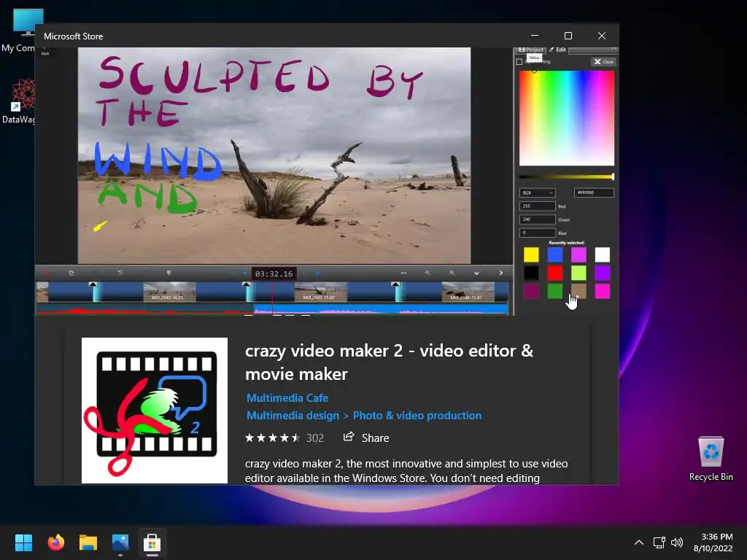
Task: Switch to the Project tab
Action: coord(530,50)
